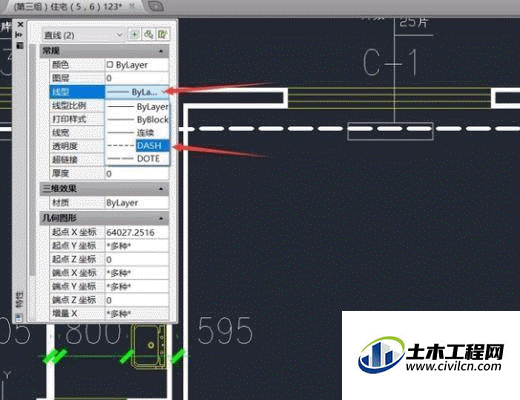Choose ByBlock in linetype list
This screenshot has width=520, height=400.
click(138, 120)
